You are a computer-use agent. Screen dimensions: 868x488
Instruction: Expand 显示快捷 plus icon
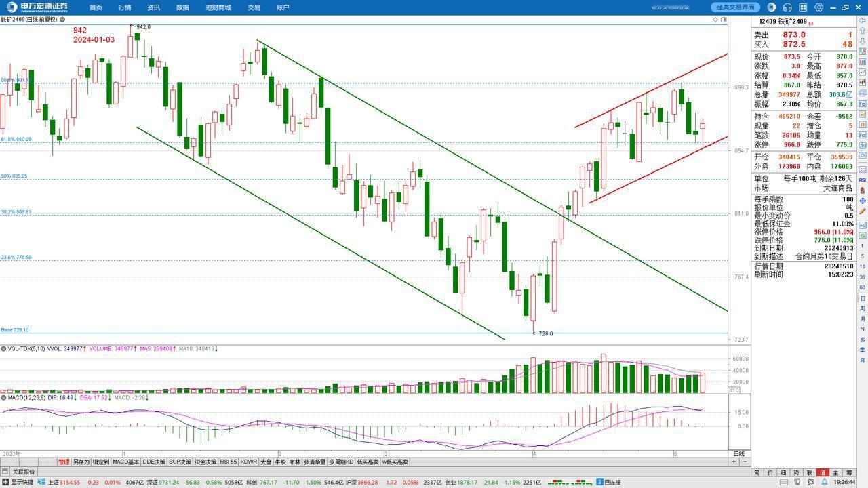[5, 483]
